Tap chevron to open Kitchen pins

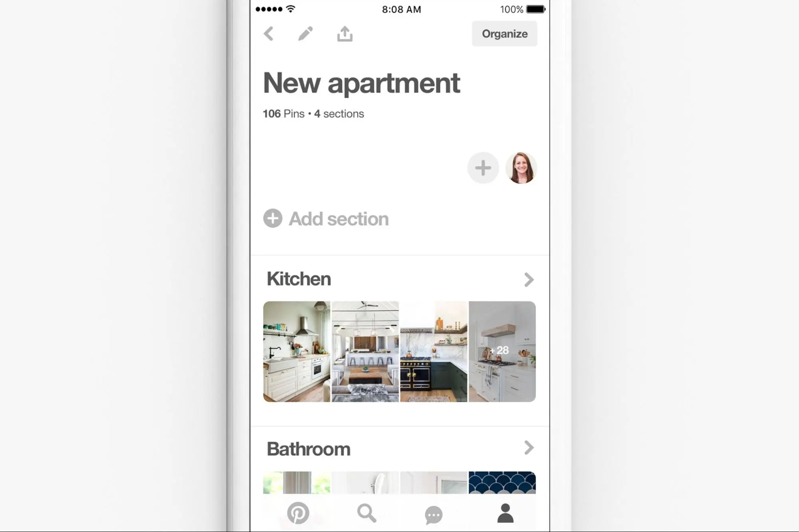pos(528,279)
